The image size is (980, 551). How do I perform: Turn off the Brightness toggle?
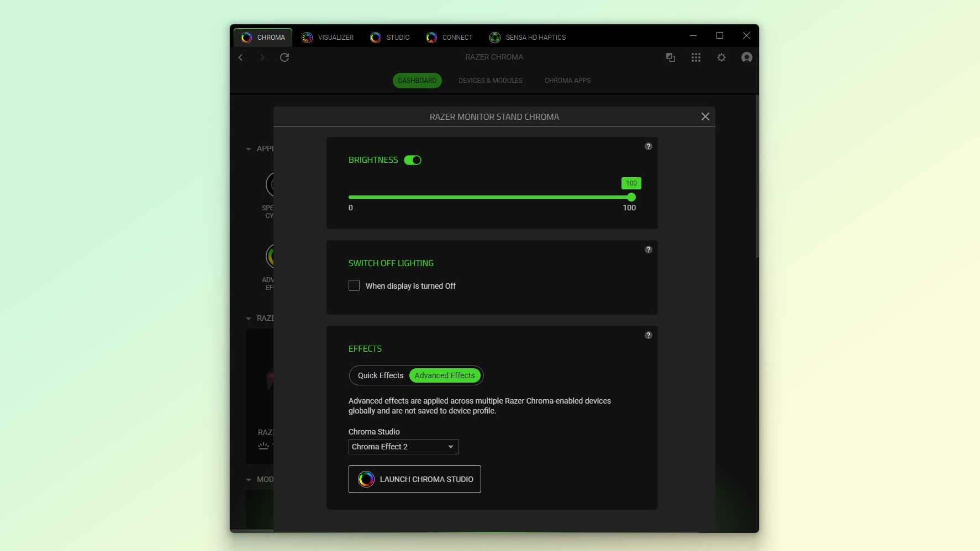[413, 160]
